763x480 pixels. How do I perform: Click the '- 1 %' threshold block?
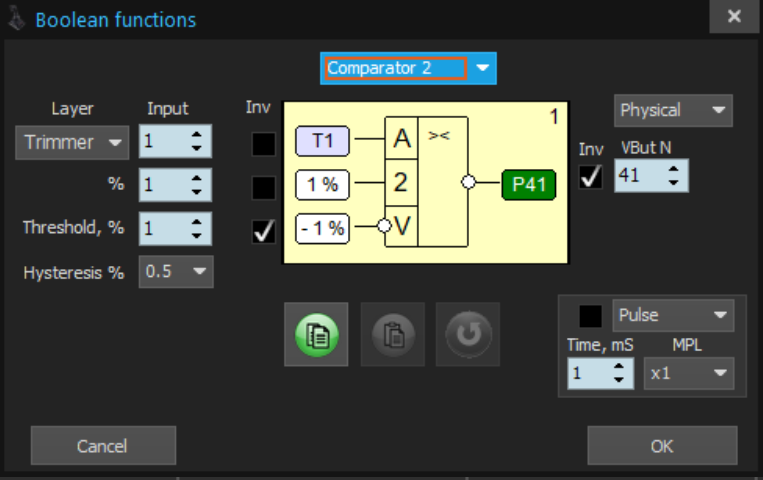pyautogui.click(x=322, y=227)
